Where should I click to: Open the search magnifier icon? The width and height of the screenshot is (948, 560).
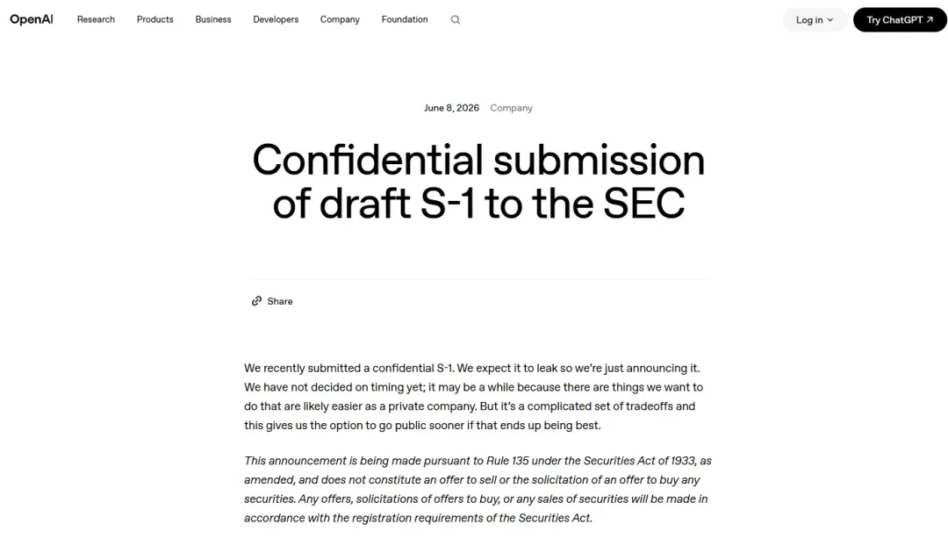pos(456,20)
